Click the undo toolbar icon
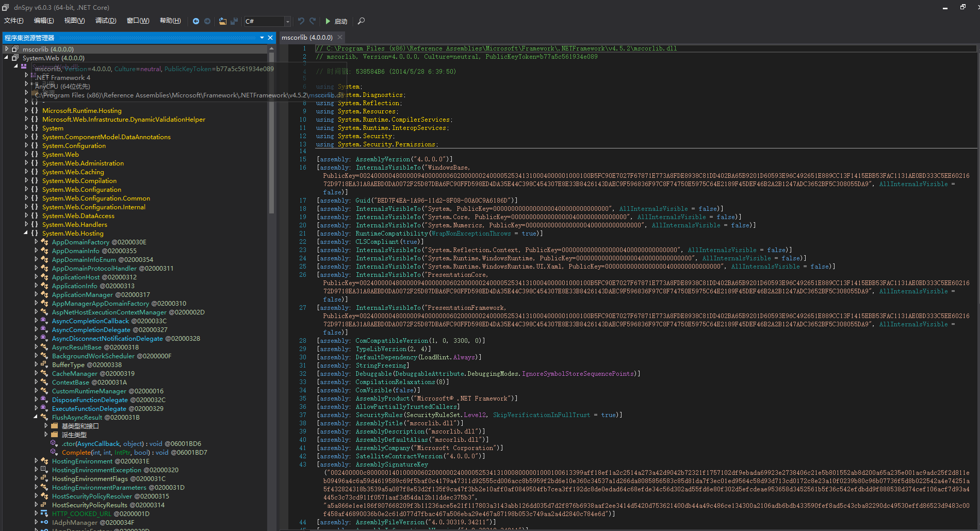 (301, 21)
